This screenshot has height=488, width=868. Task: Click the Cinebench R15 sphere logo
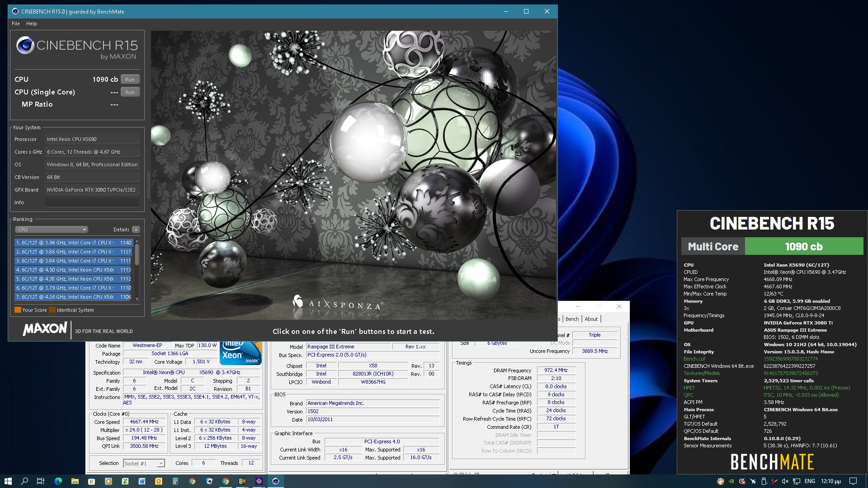pyautogui.click(x=25, y=45)
